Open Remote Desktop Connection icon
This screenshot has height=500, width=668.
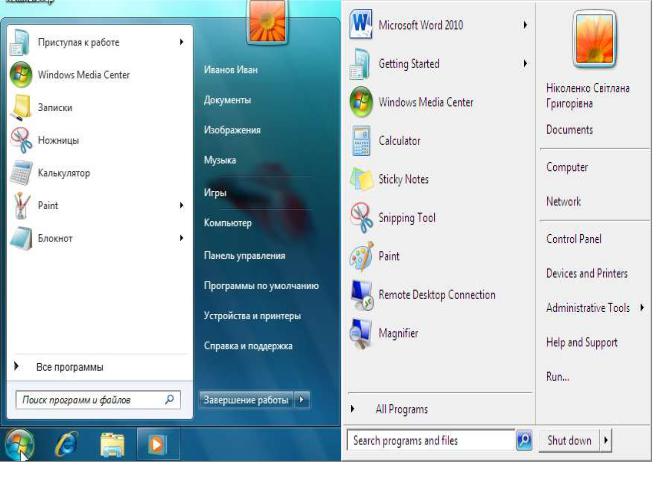pos(362,295)
